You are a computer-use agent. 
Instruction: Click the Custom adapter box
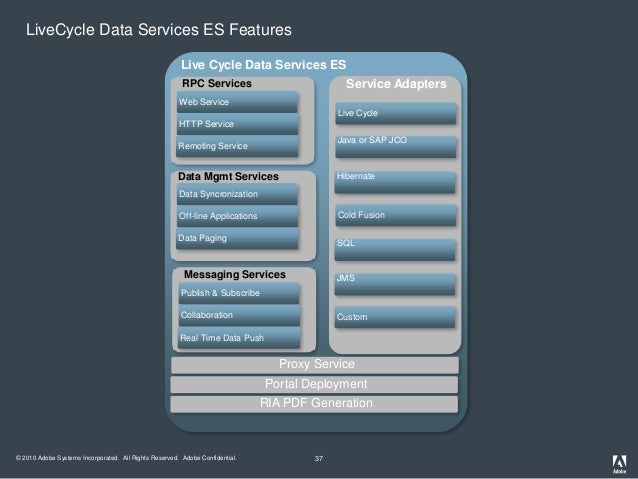tap(395, 317)
